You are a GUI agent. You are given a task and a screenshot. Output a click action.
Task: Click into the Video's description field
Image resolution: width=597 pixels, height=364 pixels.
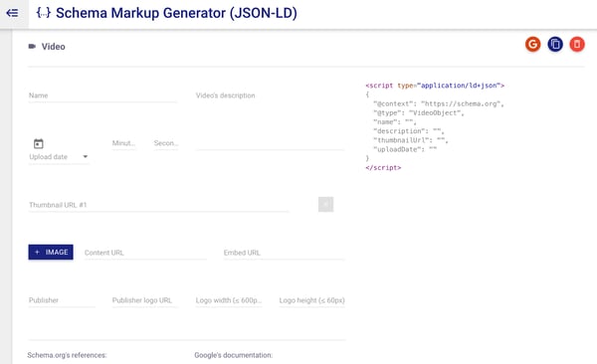270,120
